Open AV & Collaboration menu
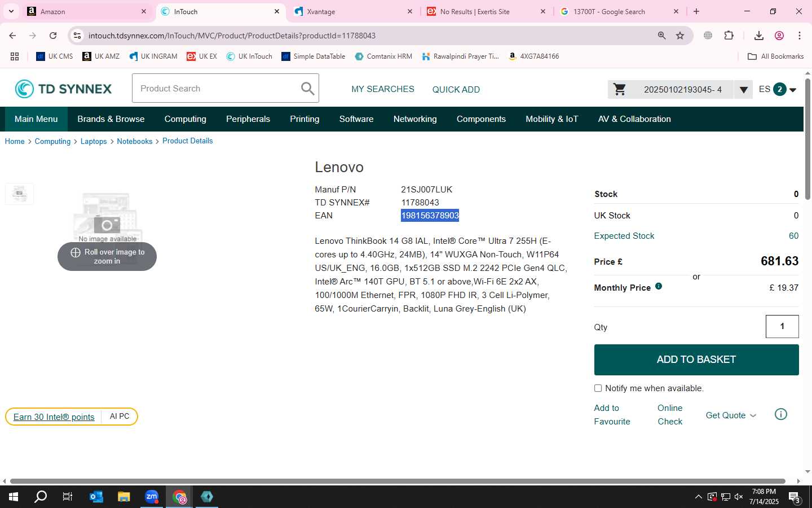812x508 pixels. (634, 119)
